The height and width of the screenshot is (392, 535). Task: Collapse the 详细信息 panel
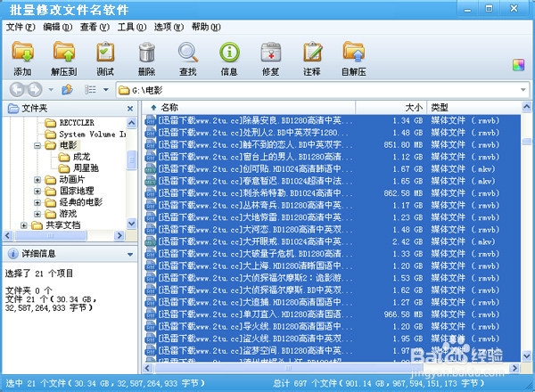(130, 254)
